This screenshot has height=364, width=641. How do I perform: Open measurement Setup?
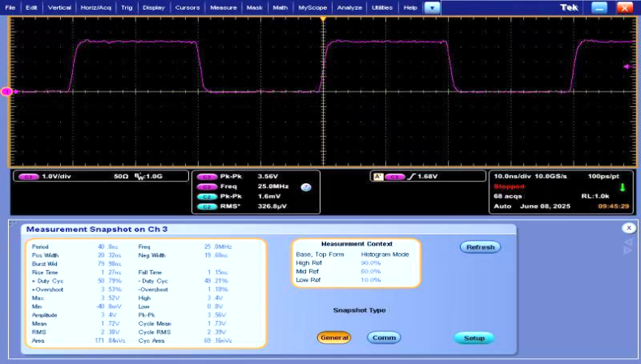click(474, 338)
